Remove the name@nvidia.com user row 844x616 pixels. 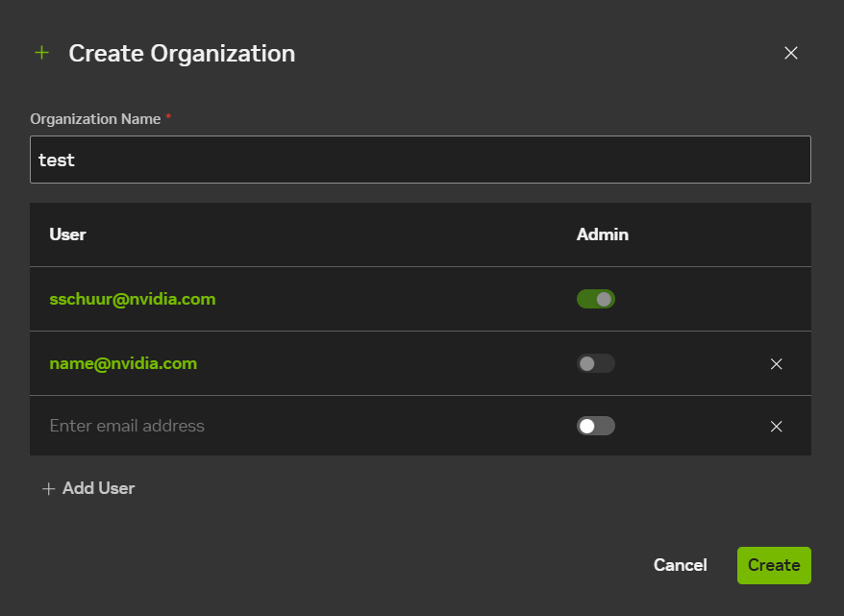point(777,364)
